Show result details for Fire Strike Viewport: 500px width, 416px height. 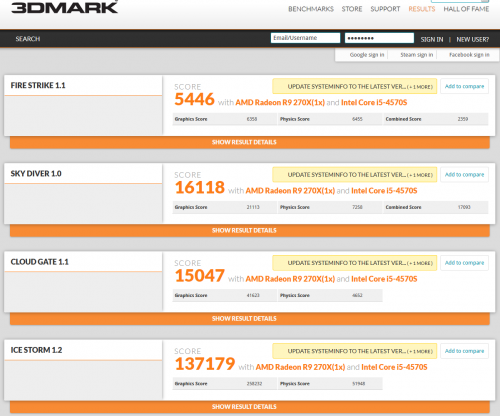(x=250, y=142)
